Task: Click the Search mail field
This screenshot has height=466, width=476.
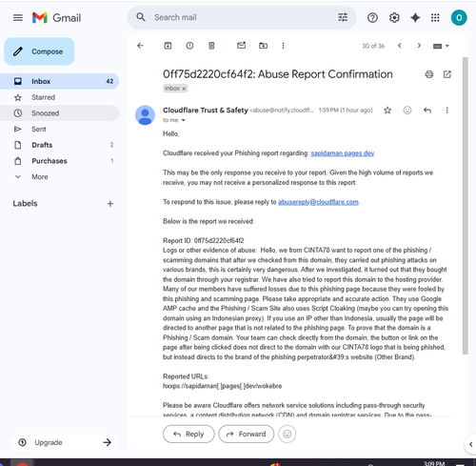Action: (242, 17)
